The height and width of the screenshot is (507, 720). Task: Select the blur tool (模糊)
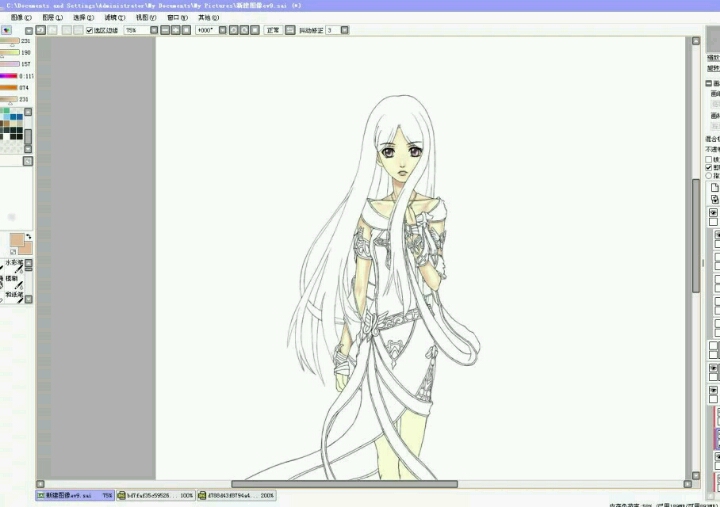pos(14,280)
